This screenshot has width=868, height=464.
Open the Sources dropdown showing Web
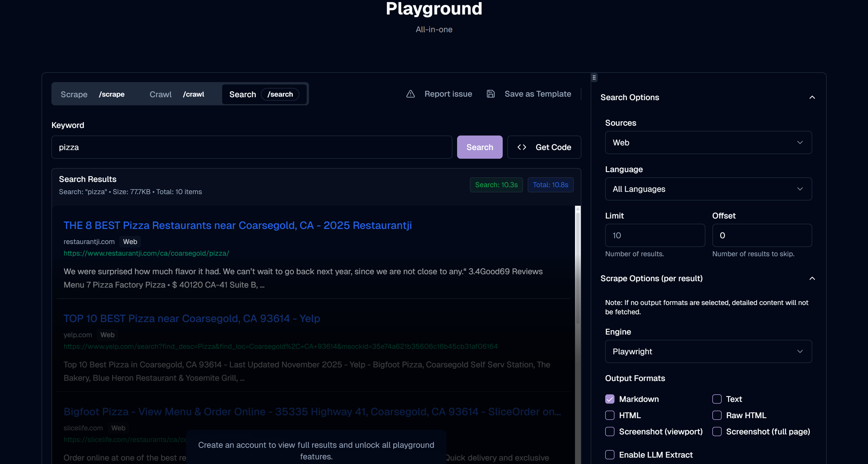coord(708,142)
